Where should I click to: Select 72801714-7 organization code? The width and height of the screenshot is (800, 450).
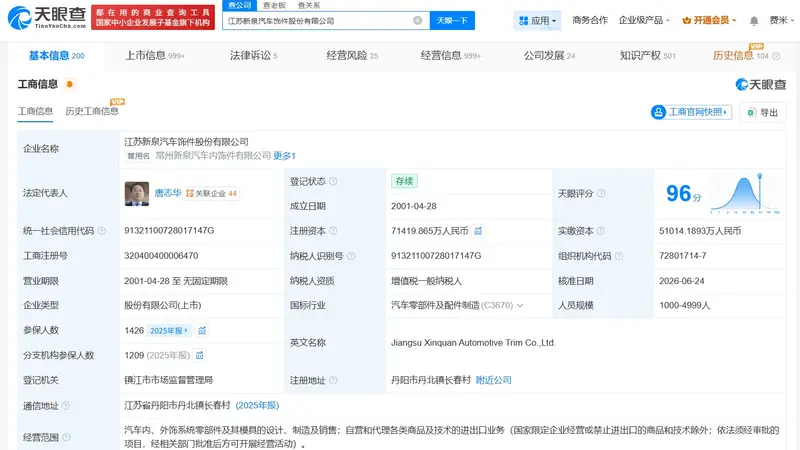683,256
